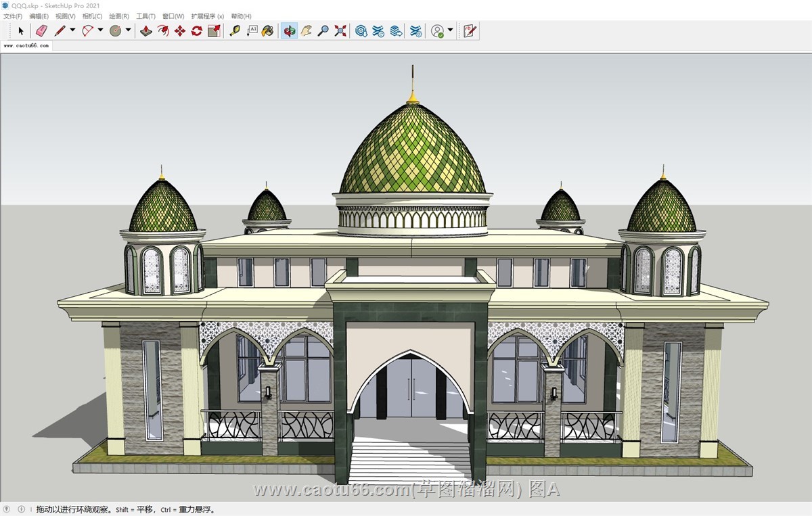Activate the Push/Pull tool
This screenshot has width=812, height=516.
coord(146,30)
